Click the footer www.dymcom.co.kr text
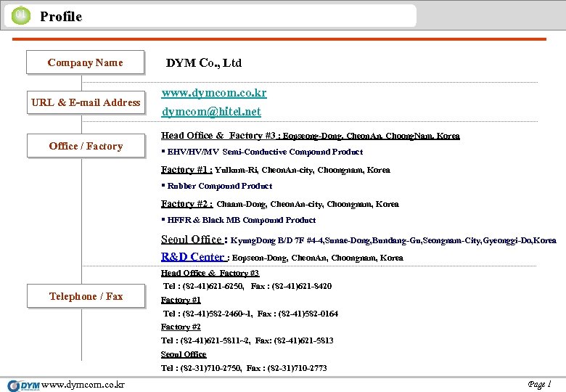This screenshot has height=392, width=566. click(83, 385)
